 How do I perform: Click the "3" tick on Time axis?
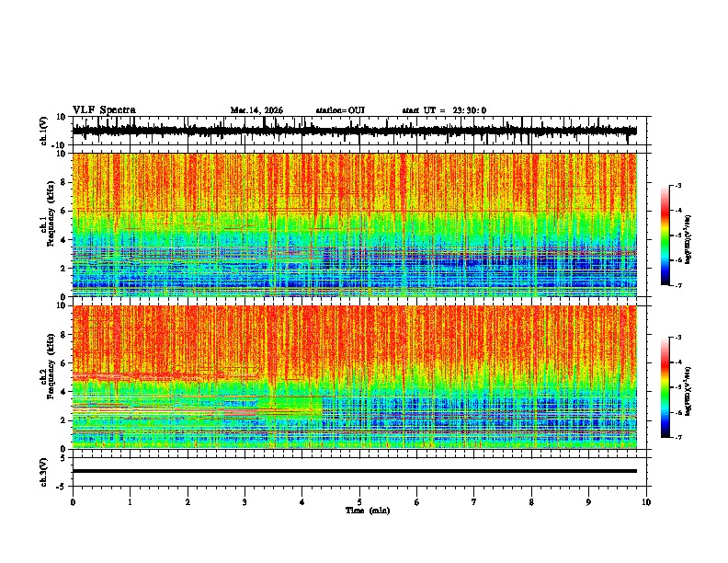[245, 502]
